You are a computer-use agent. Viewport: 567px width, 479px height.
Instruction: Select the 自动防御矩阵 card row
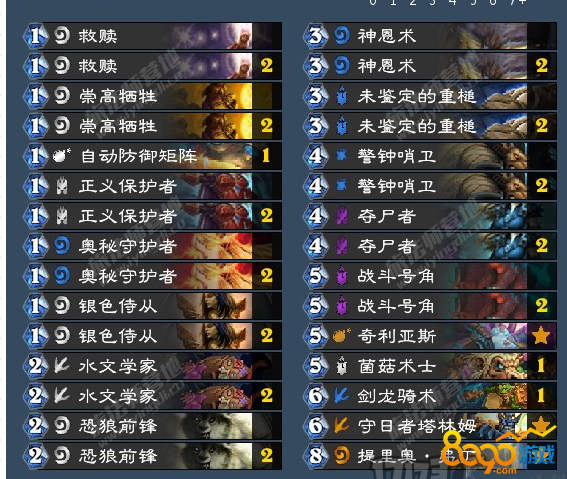[153, 156]
